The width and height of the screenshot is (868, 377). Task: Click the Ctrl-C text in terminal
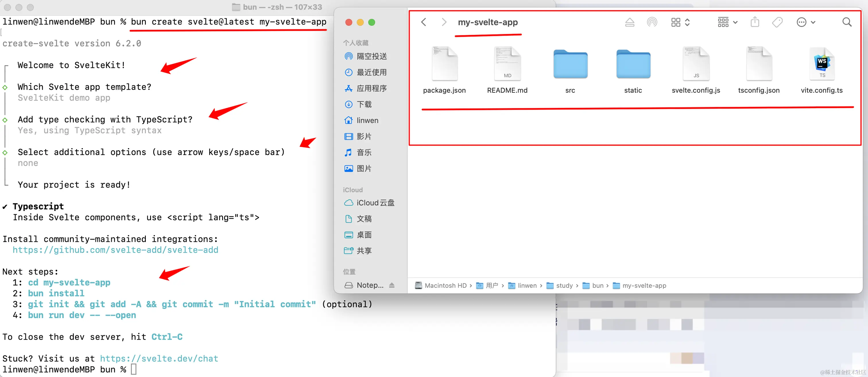coord(167,337)
